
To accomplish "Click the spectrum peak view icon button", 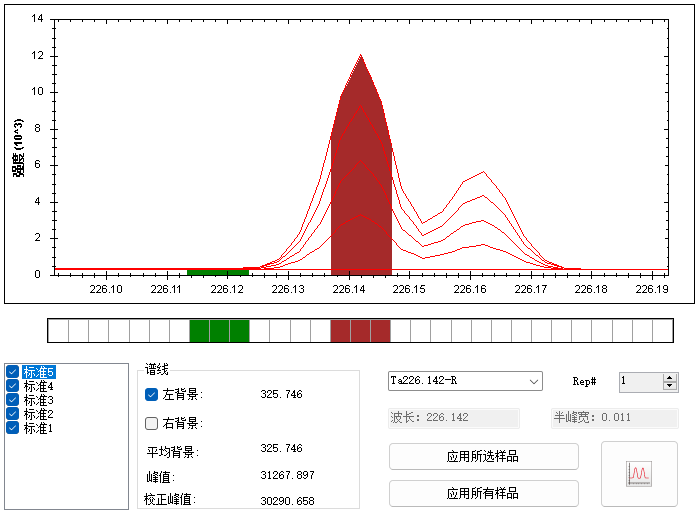I will (x=639, y=473).
